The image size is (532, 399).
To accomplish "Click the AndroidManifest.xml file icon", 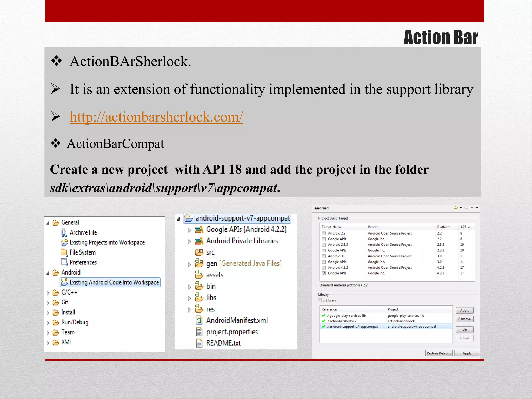I will click(x=199, y=320).
